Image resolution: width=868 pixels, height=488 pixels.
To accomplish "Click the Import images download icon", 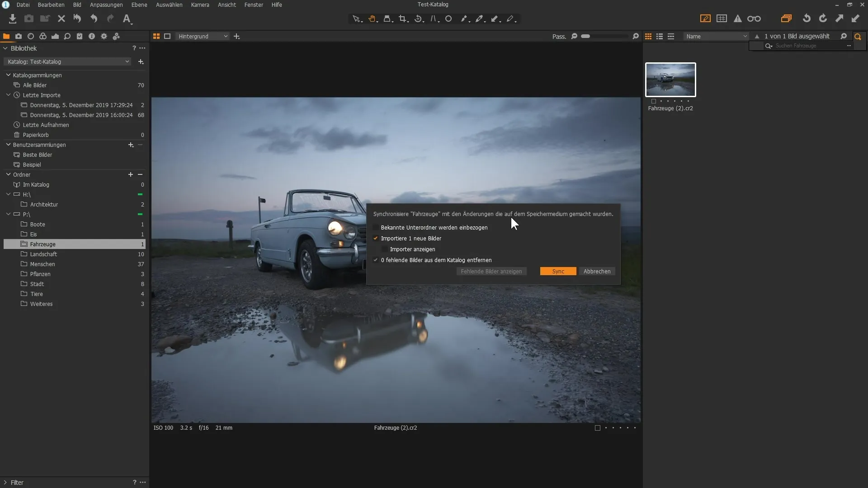I will pyautogui.click(x=13, y=19).
